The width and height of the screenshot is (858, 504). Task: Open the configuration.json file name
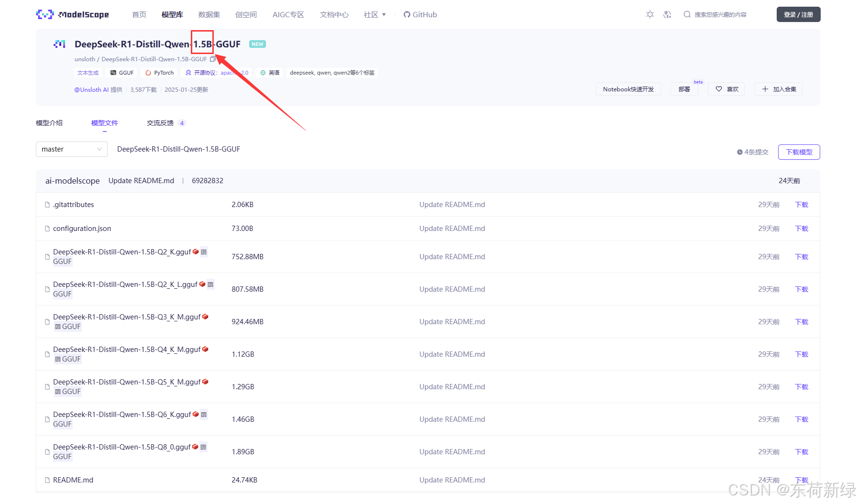click(82, 229)
